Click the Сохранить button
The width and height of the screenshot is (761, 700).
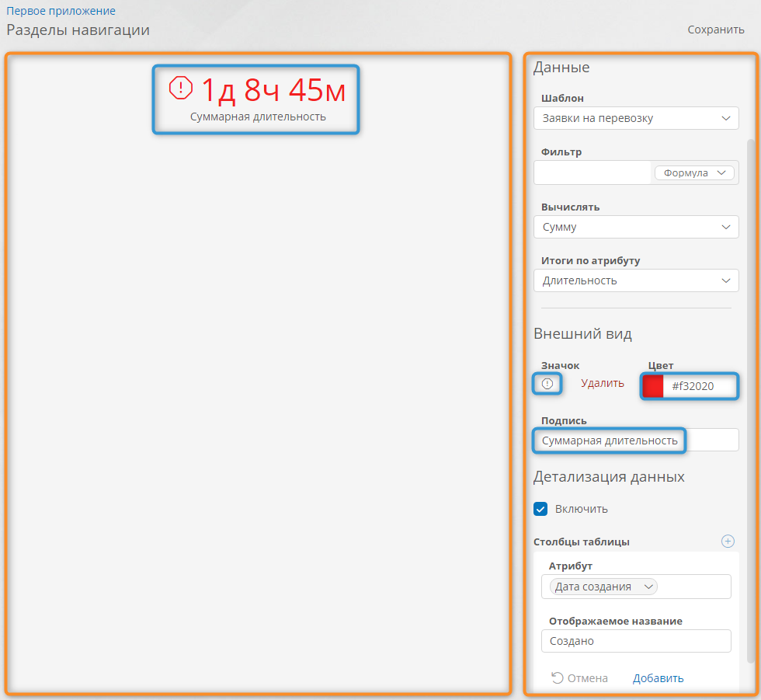[715, 30]
